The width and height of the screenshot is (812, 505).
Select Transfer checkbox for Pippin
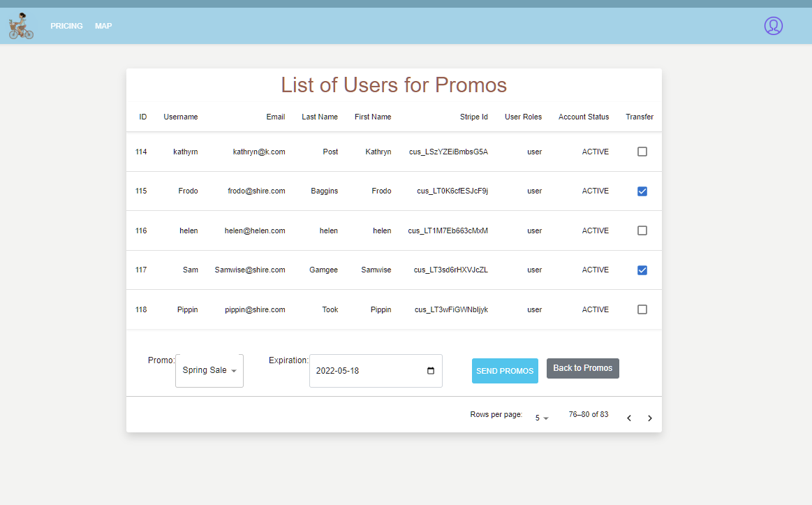coord(642,309)
